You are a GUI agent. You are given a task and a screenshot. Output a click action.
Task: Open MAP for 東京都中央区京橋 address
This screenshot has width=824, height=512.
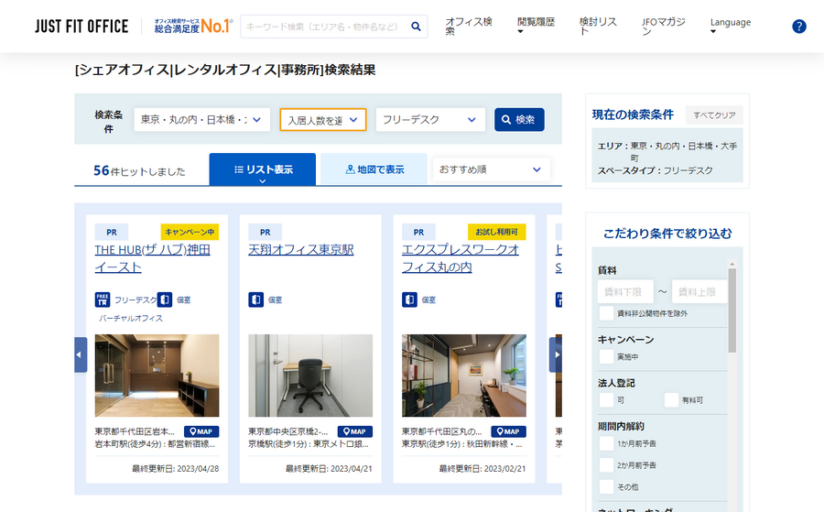click(355, 432)
